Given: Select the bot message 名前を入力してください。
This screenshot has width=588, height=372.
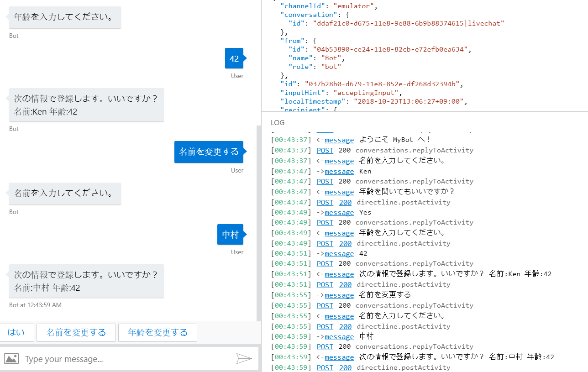Looking at the screenshot, I should pos(64,194).
